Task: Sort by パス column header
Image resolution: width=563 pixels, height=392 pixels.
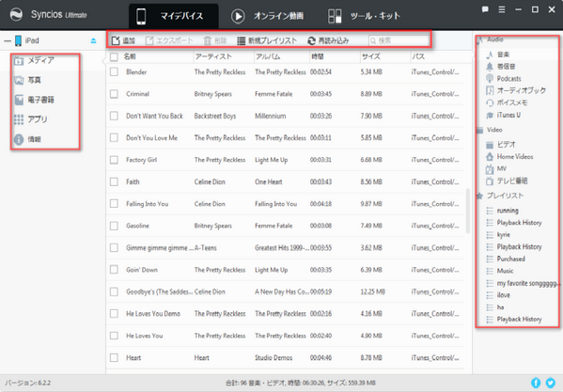Action: pyautogui.click(x=418, y=56)
